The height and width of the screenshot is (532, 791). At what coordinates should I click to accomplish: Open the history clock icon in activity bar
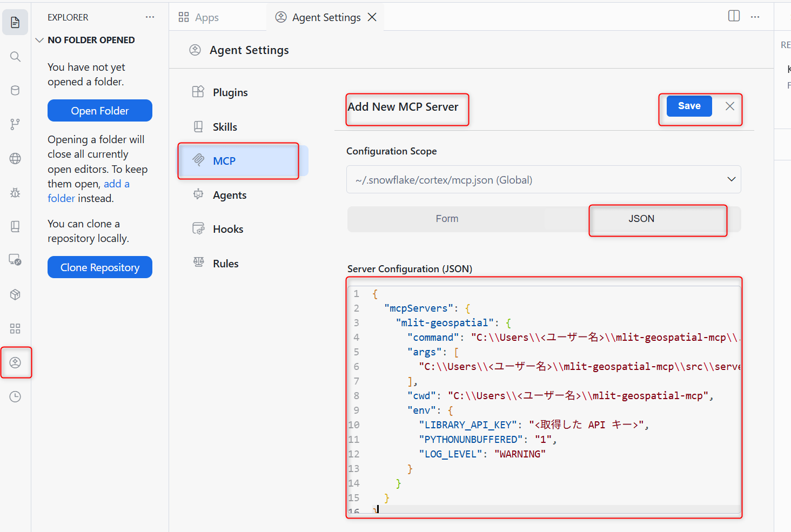[15, 396]
